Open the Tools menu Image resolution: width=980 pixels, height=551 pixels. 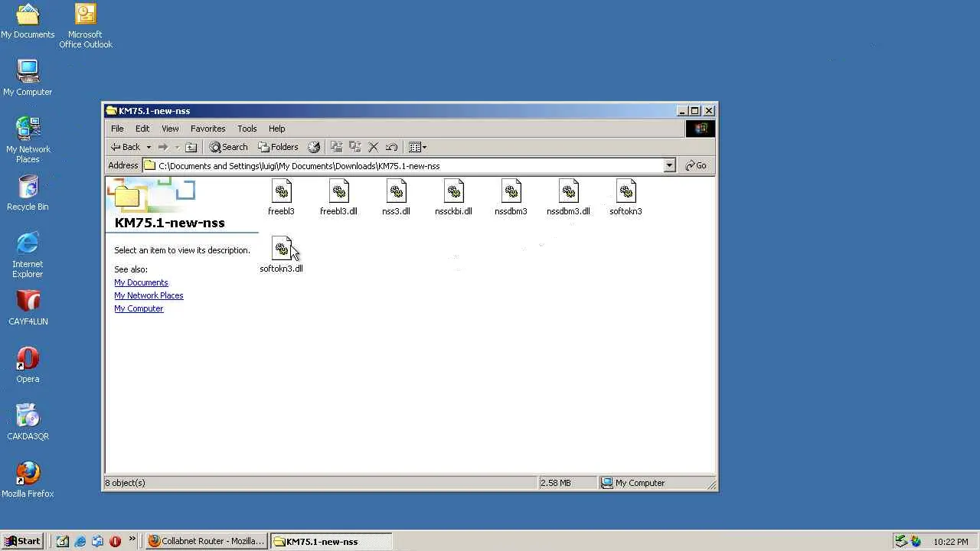click(247, 129)
